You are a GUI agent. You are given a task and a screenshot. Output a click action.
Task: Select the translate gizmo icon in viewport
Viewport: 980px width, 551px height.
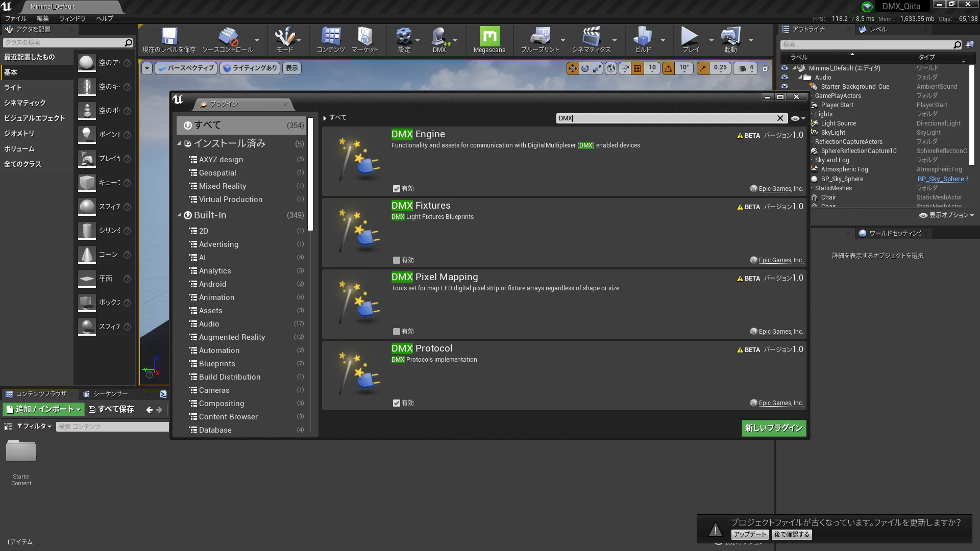[x=573, y=68]
